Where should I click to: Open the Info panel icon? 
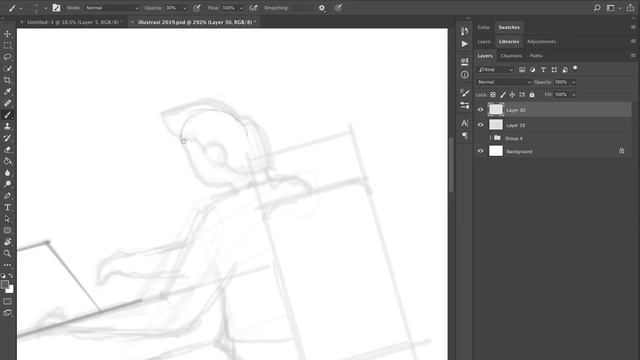pyautogui.click(x=464, y=75)
